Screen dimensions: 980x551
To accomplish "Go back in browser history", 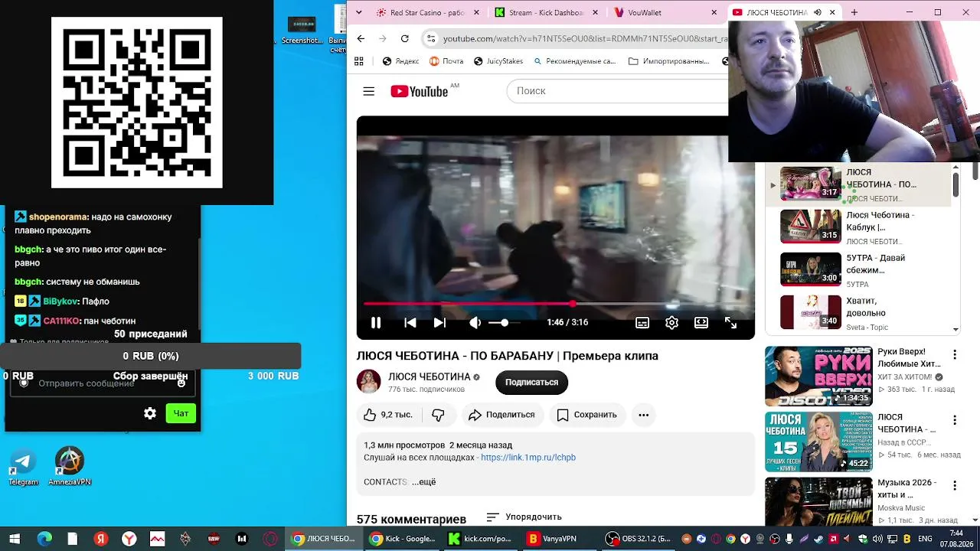I will click(361, 38).
